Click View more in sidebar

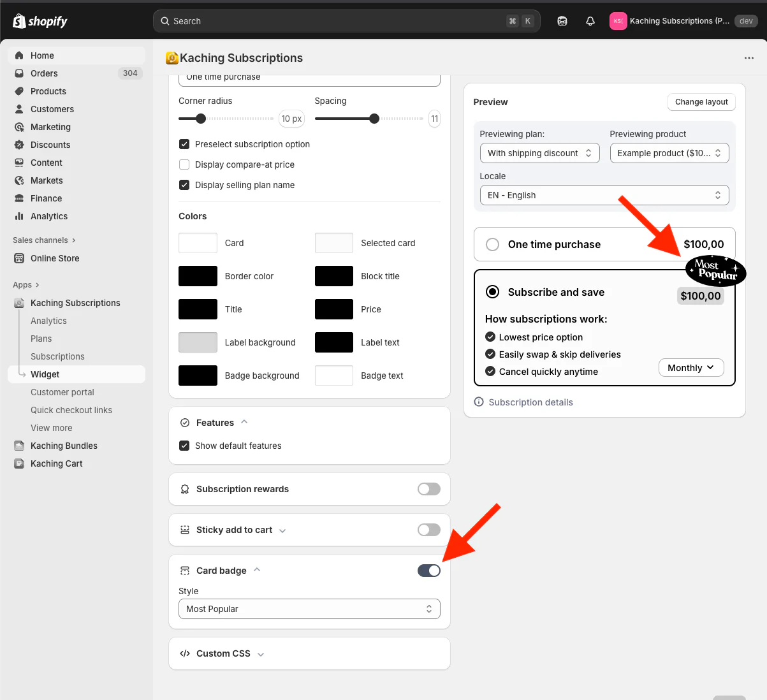tap(52, 428)
